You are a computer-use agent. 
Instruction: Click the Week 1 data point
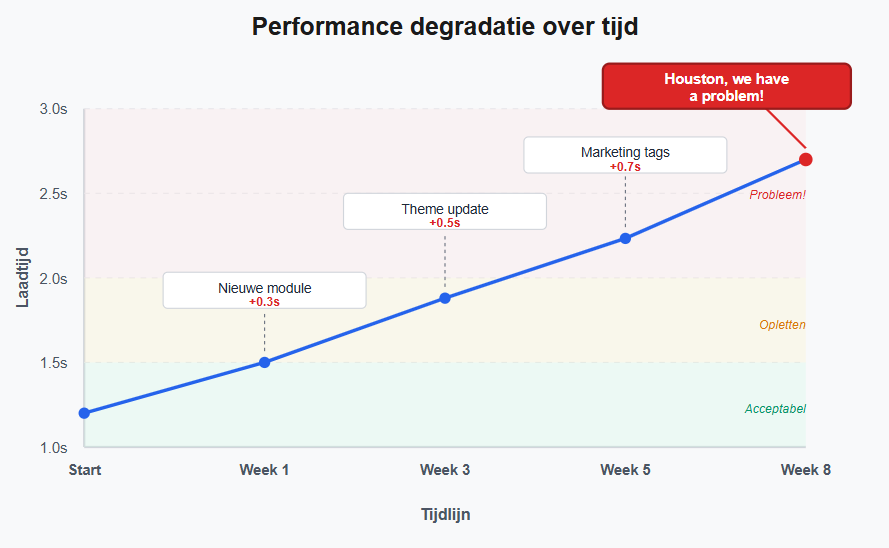point(265,362)
